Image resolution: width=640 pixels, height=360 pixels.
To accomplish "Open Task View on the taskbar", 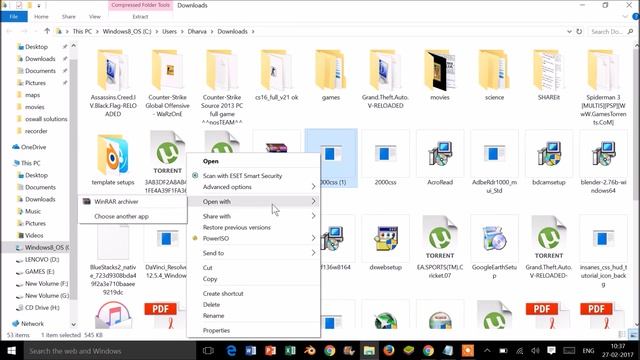I will click(x=208, y=351).
